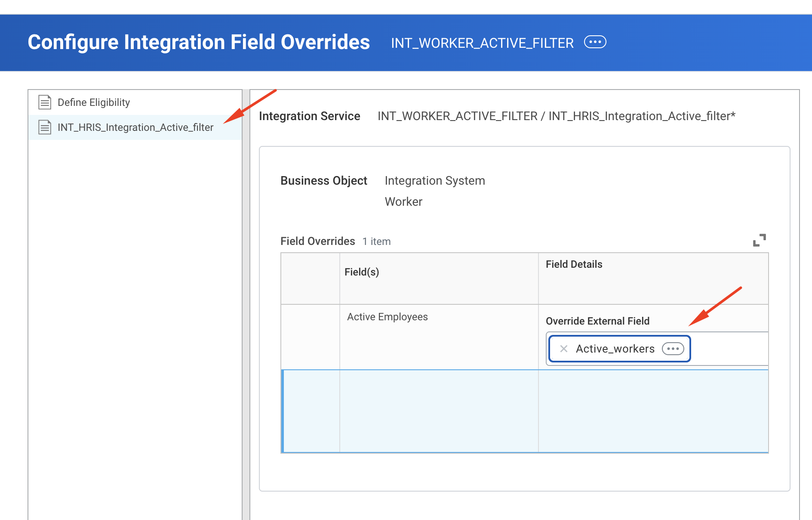Viewport: 812px width, 520px height.
Task: Select Define Eligibility in the left panel
Action: [x=93, y=102]
